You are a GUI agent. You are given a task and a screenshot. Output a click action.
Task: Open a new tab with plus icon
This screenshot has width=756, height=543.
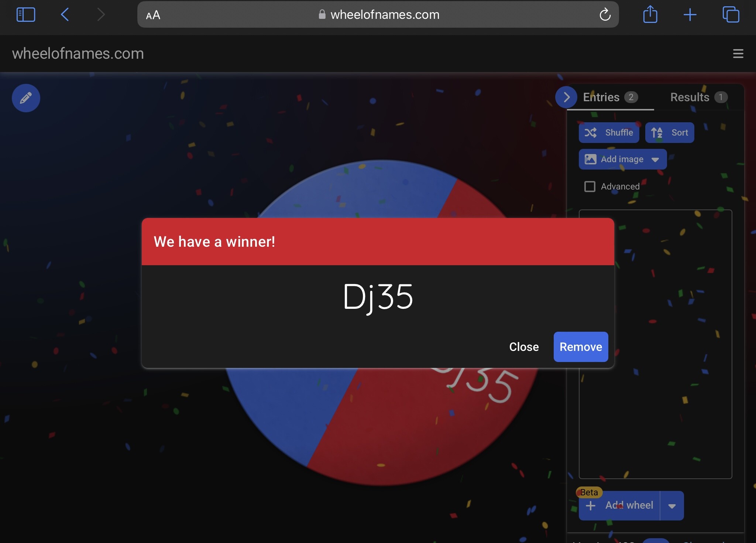(690, 15)
